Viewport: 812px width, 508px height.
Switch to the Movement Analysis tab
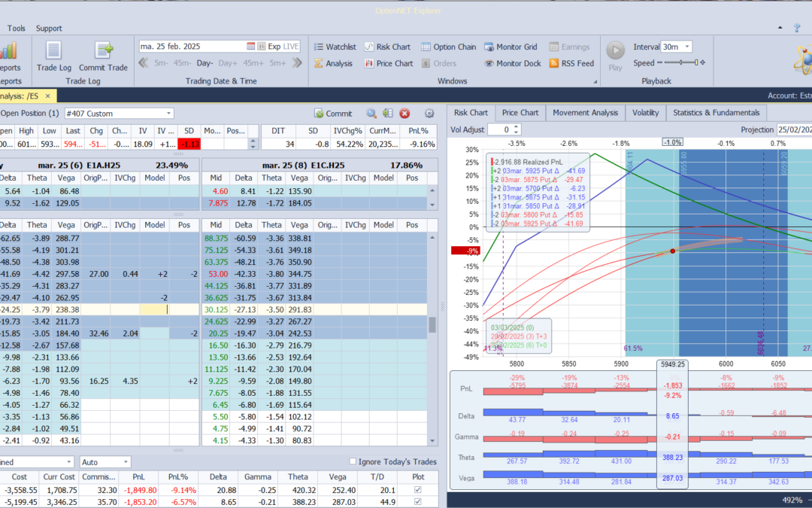(585, 112)
